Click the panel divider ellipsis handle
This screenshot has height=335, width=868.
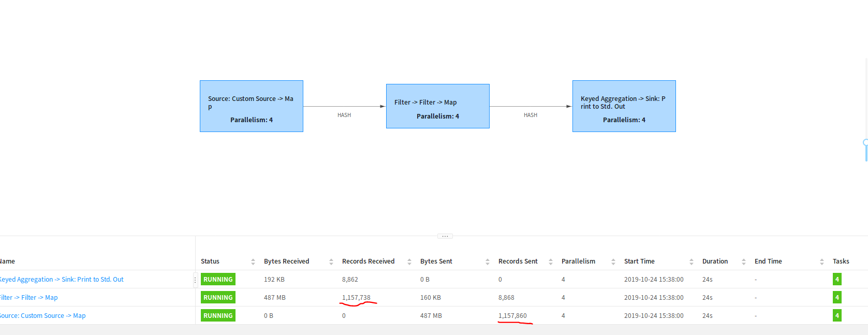tap(445, 236)
